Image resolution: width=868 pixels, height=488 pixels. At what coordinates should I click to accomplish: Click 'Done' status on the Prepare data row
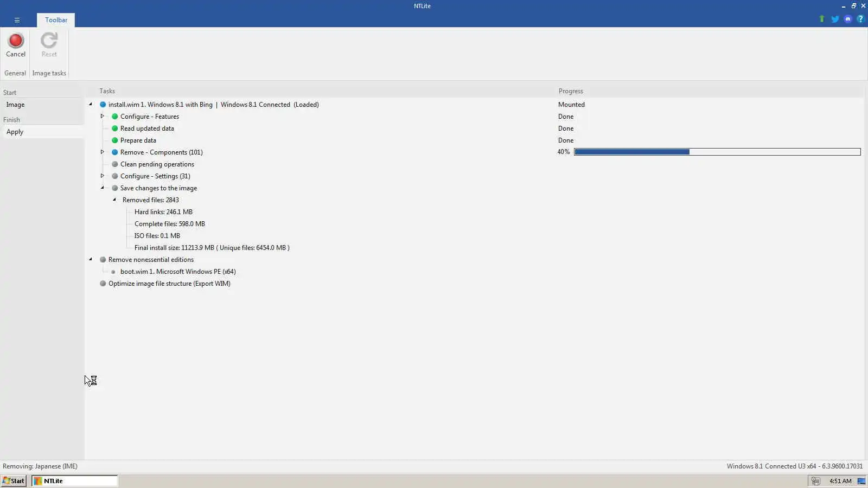566,140
